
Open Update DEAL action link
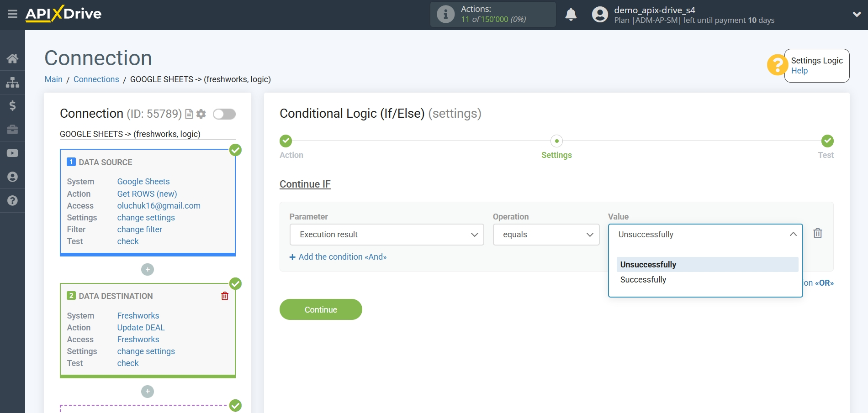point(141,328)
